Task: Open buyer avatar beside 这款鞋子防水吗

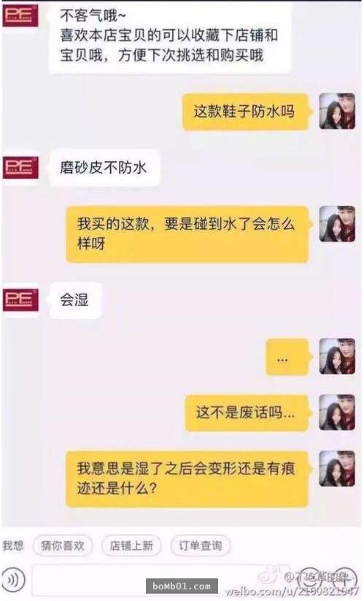Action: [337, 111]
